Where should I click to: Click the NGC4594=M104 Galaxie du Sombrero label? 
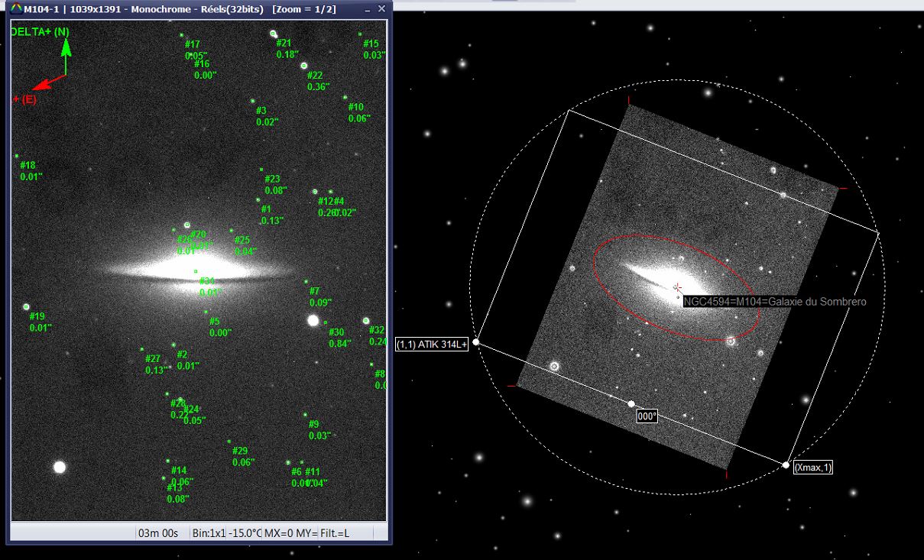coord(774,302)
